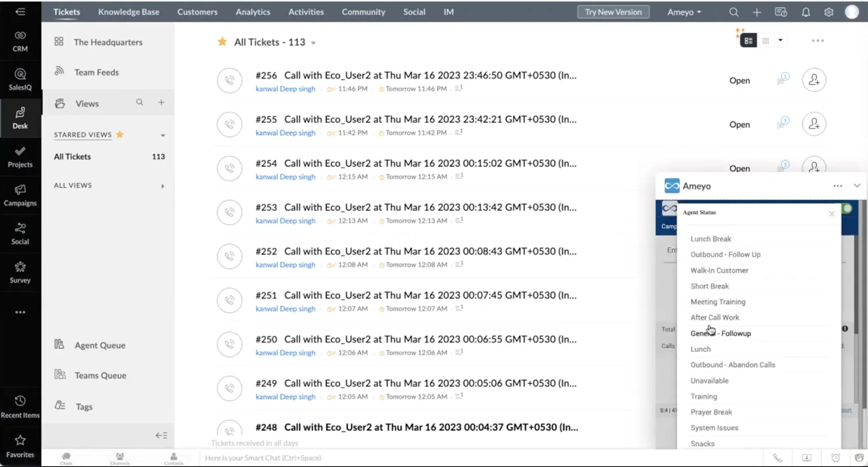Add a new view with plus icon
This screenshot has width=868, height=467.
tap(161, 102)
